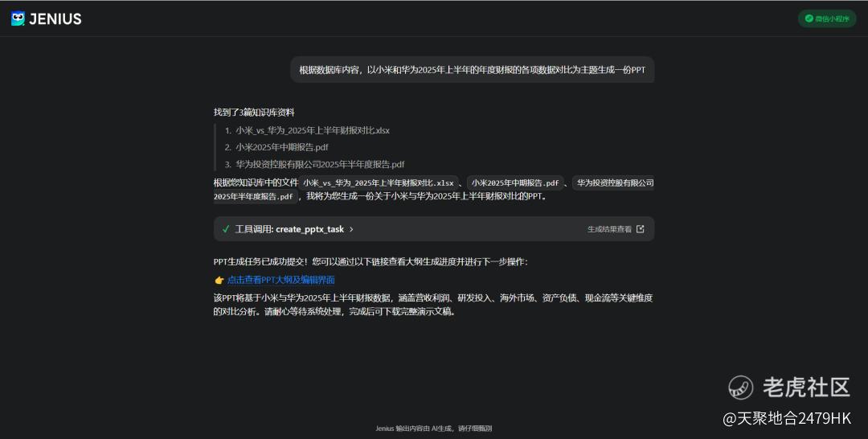
Task: Click the inline 小米_vs_华为 xlsx file tag
Action: tap(378, 183)
